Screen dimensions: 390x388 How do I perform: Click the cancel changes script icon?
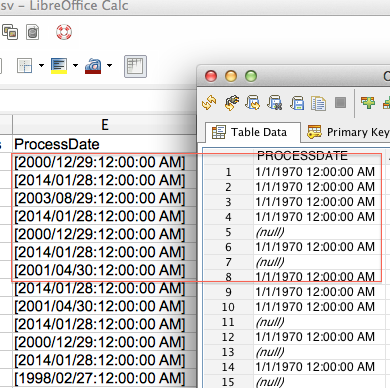point(275,103)
